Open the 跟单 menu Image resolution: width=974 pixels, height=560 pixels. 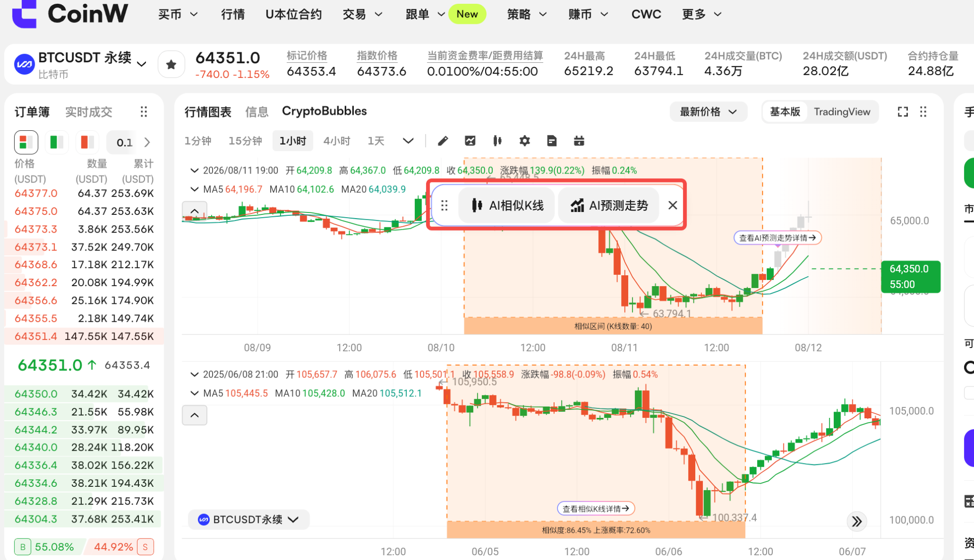pos(425,14)
